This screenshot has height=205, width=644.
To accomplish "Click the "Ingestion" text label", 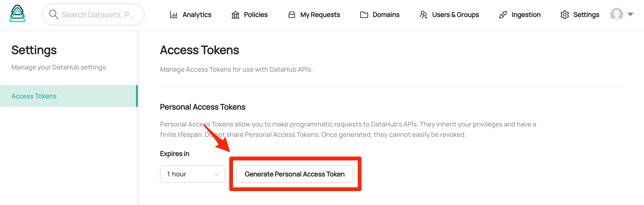I will point(526,15).
